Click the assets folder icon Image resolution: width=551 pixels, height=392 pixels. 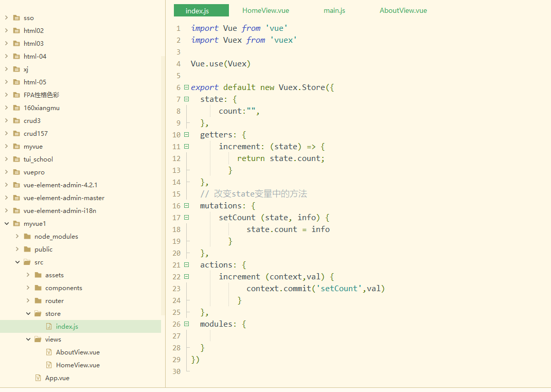click(x=37, y=275)
